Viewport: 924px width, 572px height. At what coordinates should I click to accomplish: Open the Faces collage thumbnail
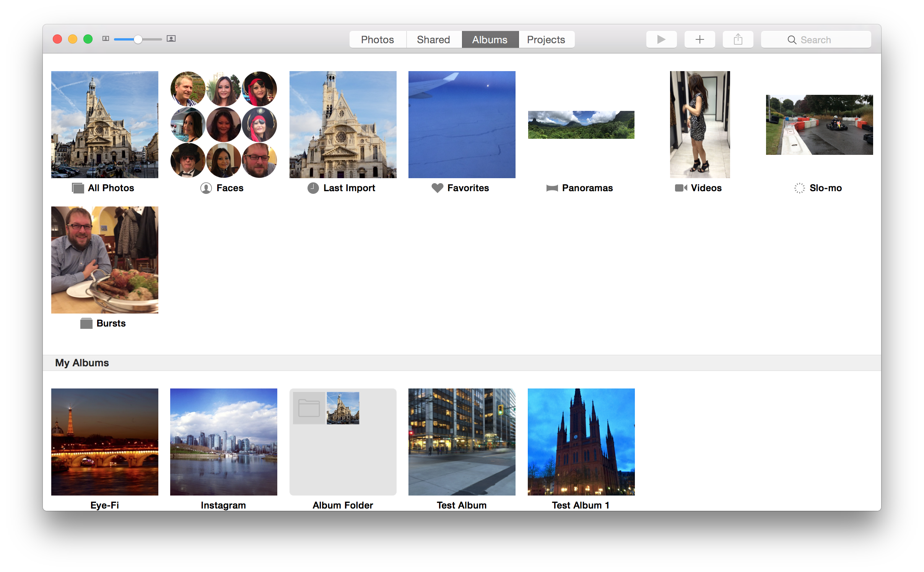tap(224, 125)
